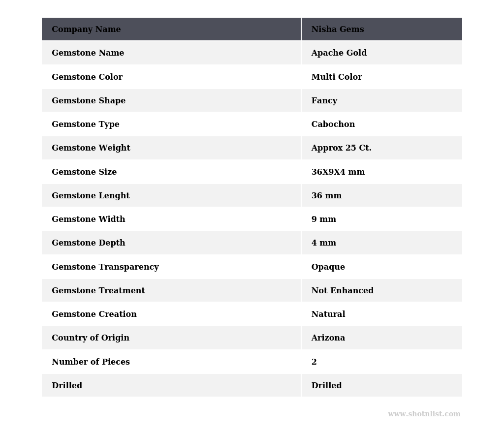504x434 pixels.
Task: Click the Nisha Gems header cell
Action: (x=338, y=30)
